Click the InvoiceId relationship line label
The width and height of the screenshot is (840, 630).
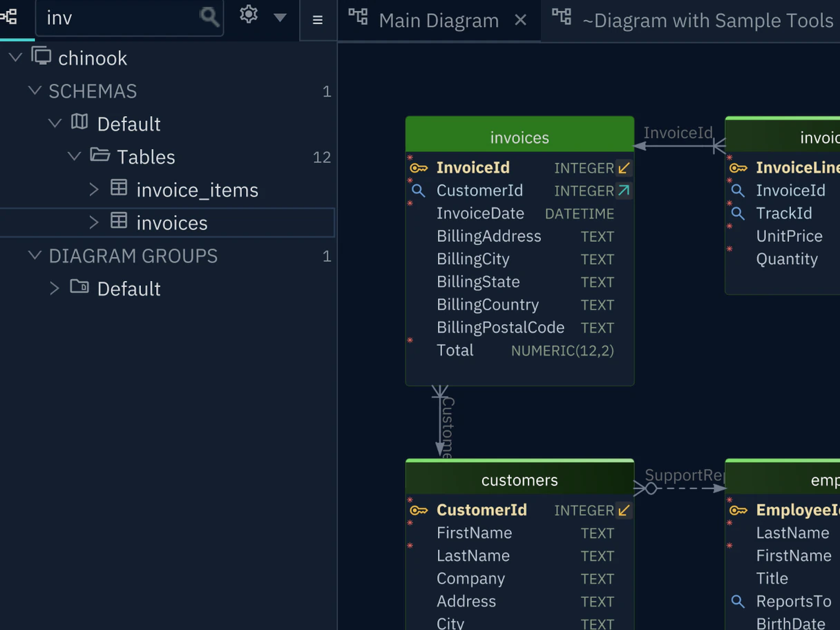tap(678, 133)
